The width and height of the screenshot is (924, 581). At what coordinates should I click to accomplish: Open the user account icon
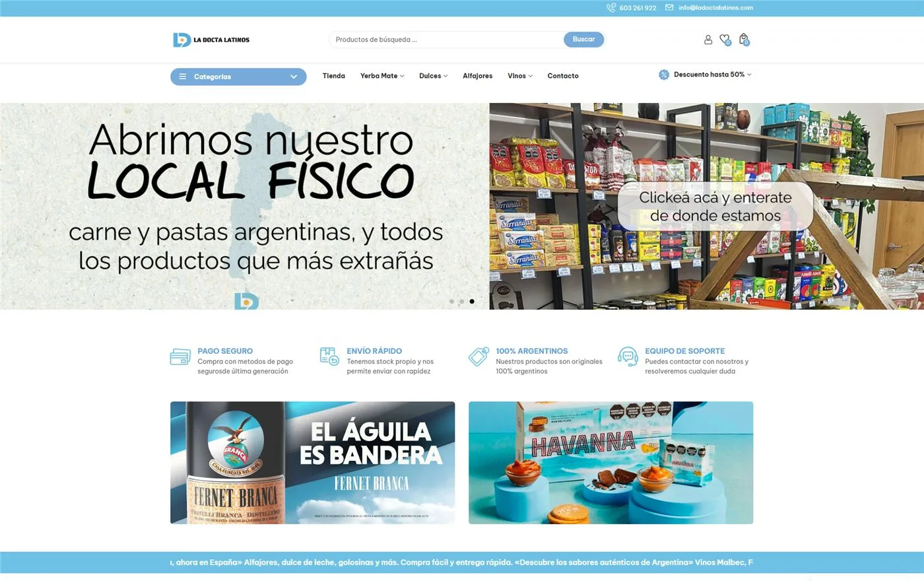coord(708,40)
